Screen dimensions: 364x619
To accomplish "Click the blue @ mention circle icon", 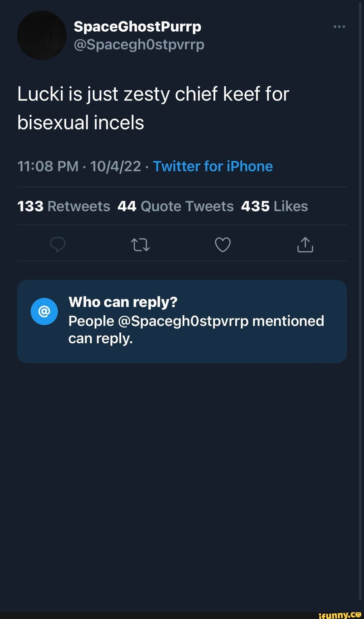I will 44,311.
